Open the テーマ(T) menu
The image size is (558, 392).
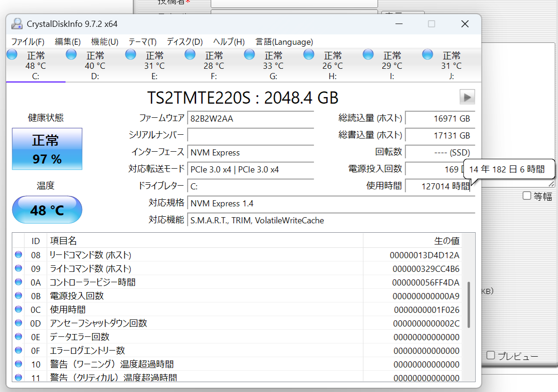coord(142,42)
